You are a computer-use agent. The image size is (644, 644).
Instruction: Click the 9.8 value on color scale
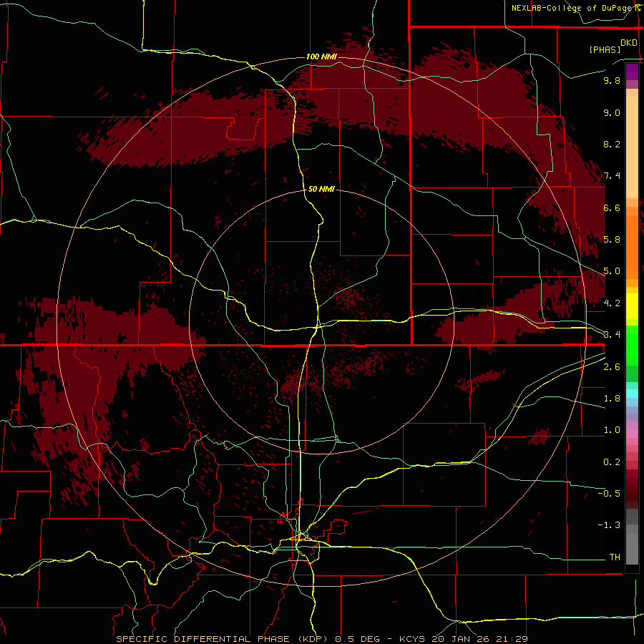pyautogui.click(x=612, y=80)
